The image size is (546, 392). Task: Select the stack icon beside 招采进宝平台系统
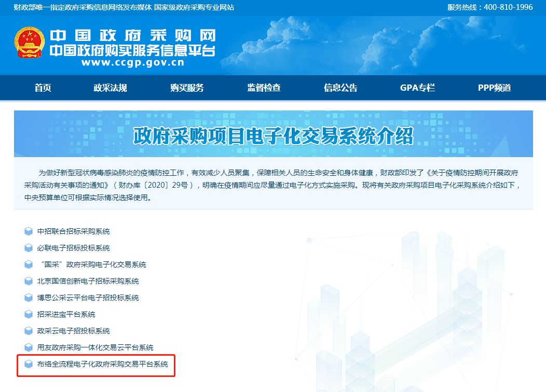click(x=29, y=314)
